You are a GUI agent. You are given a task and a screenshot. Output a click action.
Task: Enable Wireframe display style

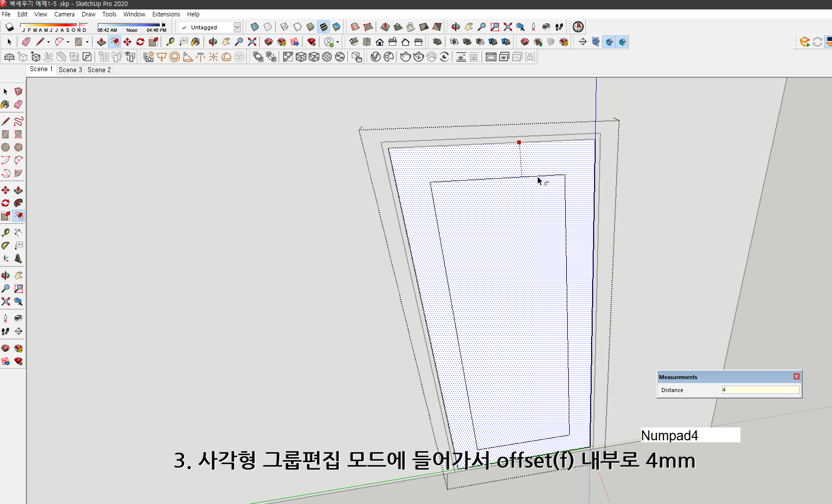284,27
